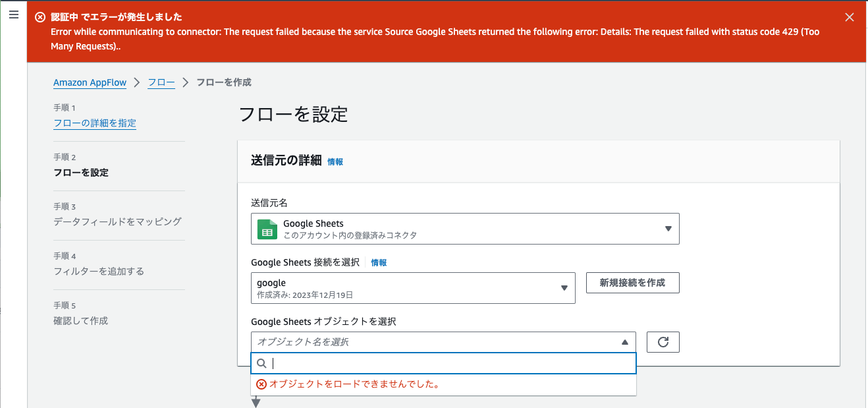
Task: Click the refresh objects button
Action: [x=663, y=342]
